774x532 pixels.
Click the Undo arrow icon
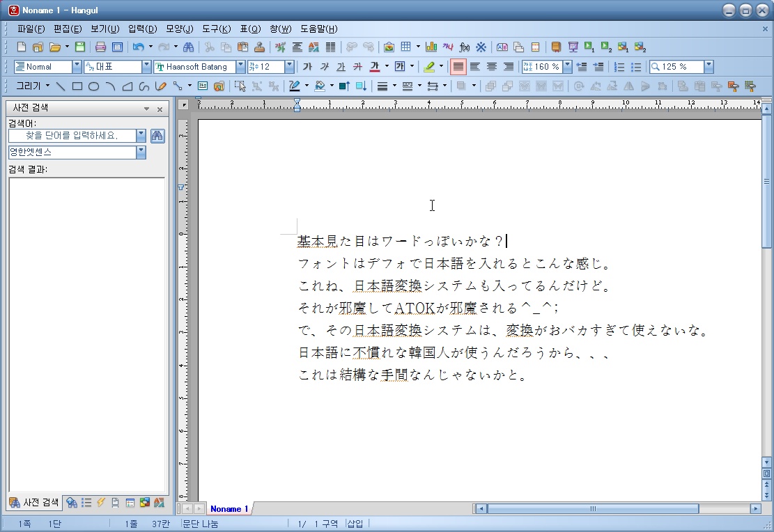[x=138, y=47]
